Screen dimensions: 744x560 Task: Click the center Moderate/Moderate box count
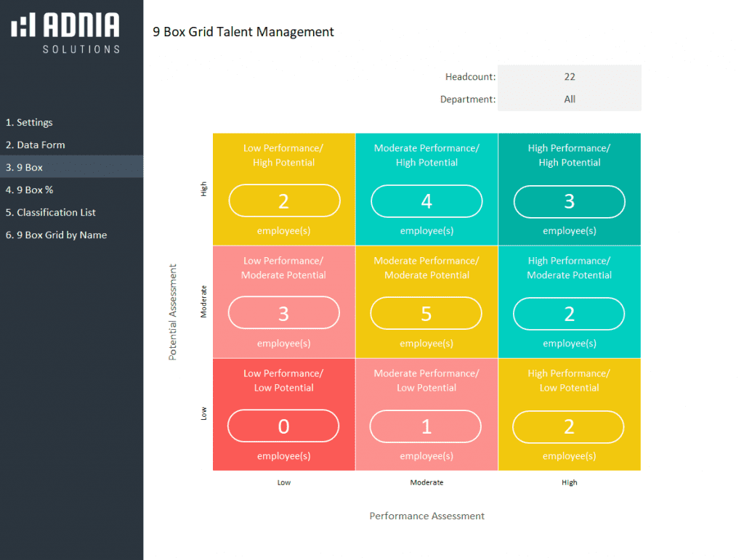(x=426, y=314)
